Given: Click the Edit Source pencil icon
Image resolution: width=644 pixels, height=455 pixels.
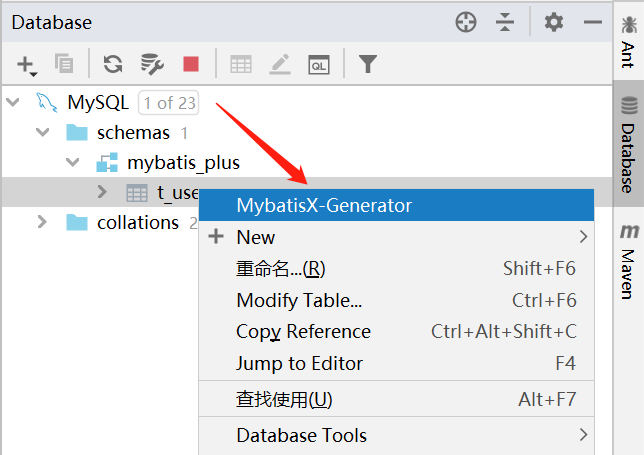Looking at the screenshot, I should pyautogui.click(x=280, y=64).
